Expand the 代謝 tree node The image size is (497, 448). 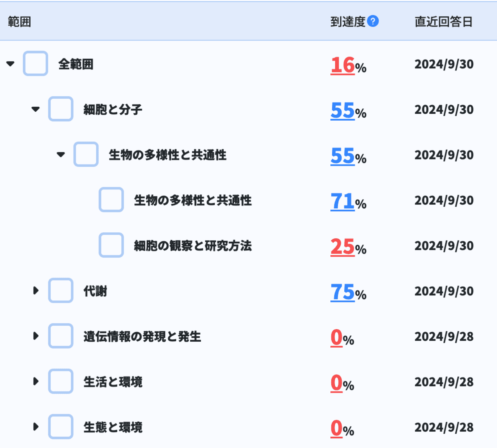click(36, 291)
